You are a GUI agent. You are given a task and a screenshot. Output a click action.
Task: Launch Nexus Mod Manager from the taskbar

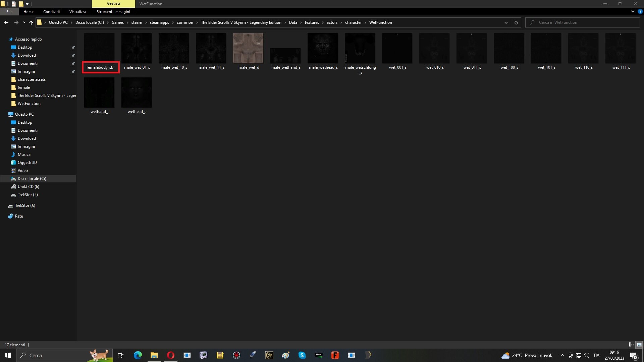tap(319, 355)
